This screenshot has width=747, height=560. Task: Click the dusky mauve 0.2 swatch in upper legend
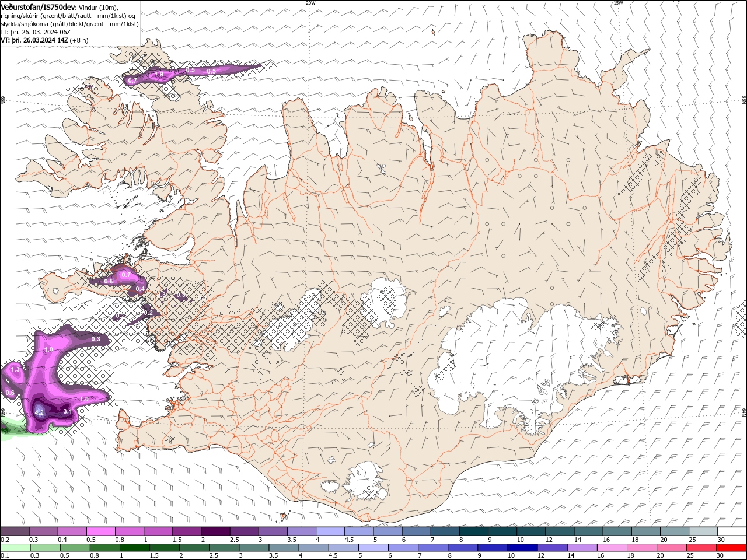coord(15,531)
